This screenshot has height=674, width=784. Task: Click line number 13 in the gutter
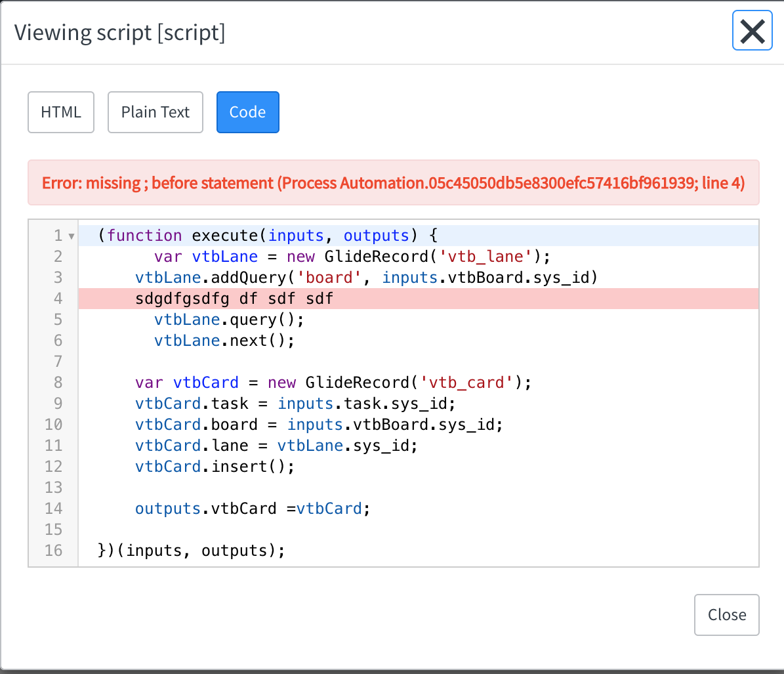click(x=54, y=488)
